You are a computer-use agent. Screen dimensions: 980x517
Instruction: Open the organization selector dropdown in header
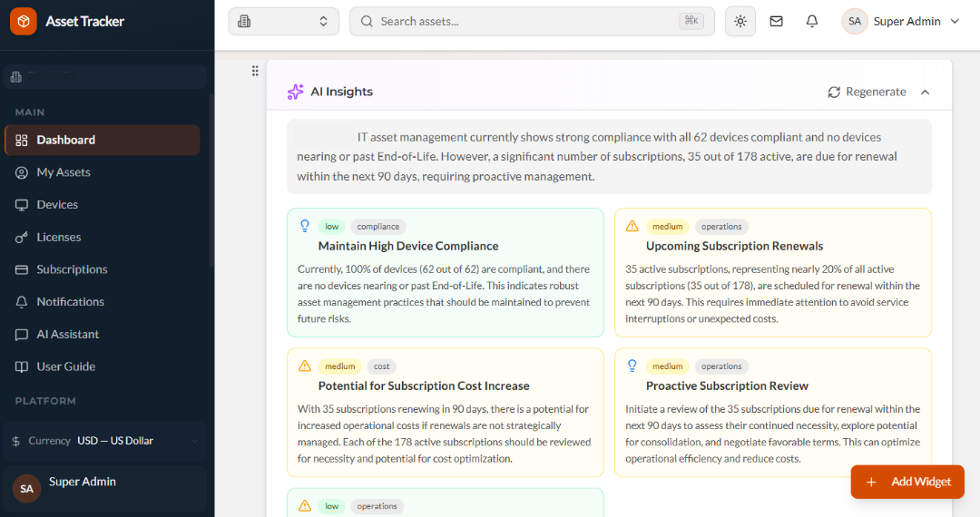pyautogui.click(x=284, y=21)
